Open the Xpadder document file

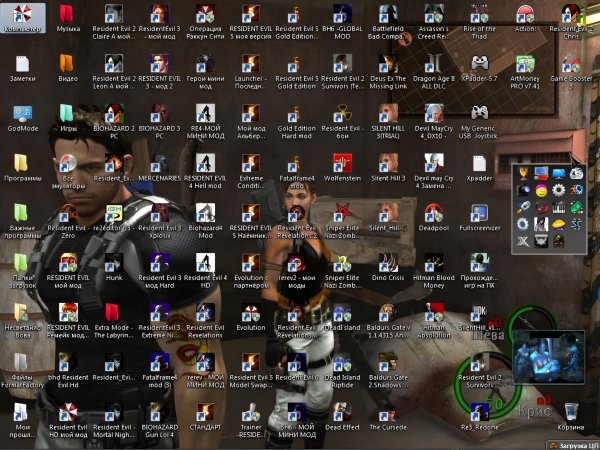click(479, 168)
